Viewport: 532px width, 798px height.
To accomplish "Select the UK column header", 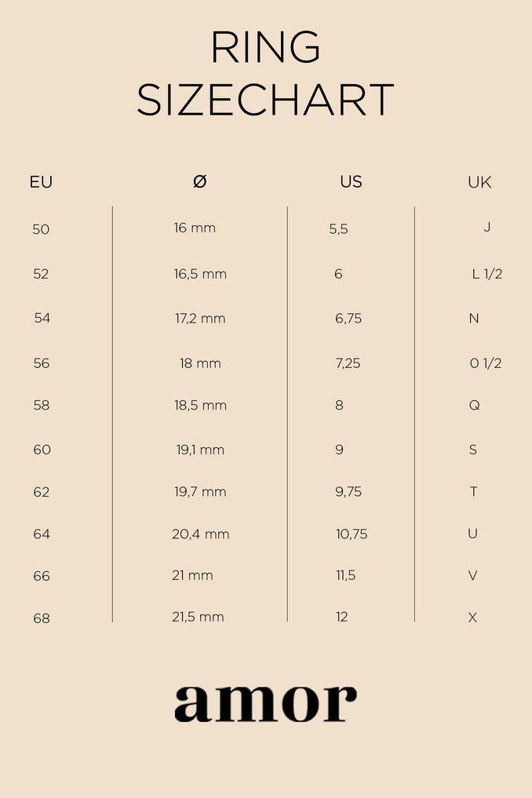I will coord(479,182).
